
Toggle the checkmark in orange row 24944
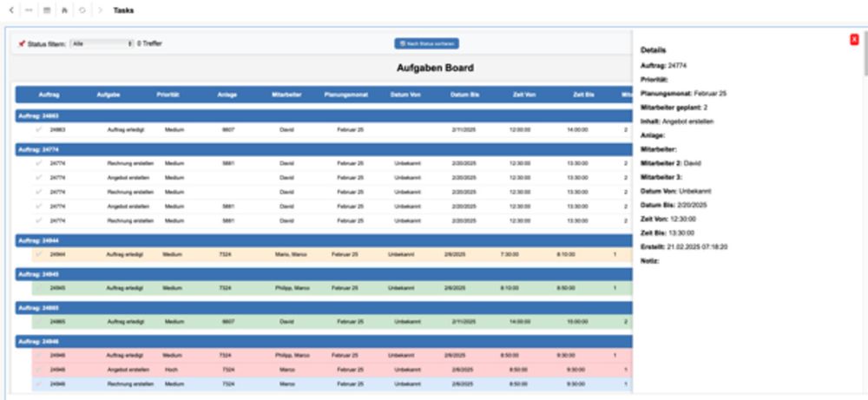pyautogui.click(x=39, y=254)
